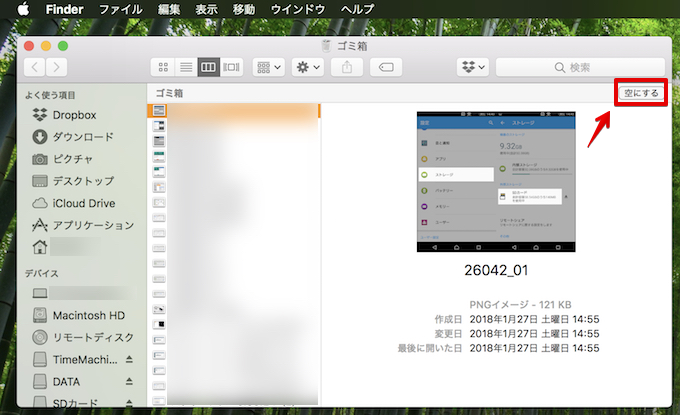
Task: Go back with the left arrow button
Action: pyautogui.click(x=36, y=67)
